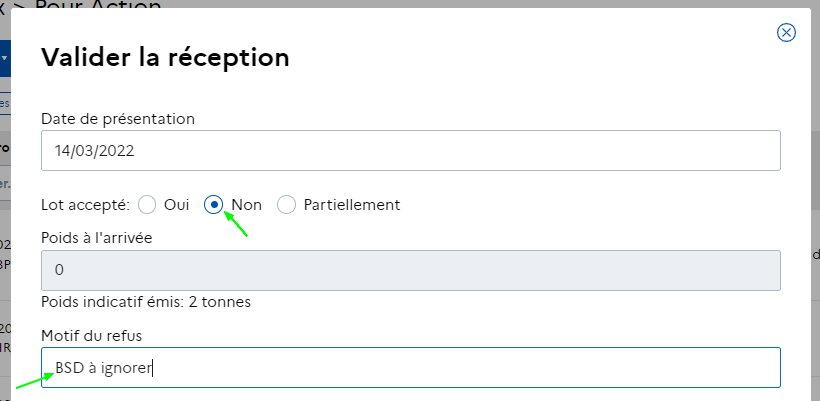Click the 'Lot accepté:' label text

(x=85, y=205)
